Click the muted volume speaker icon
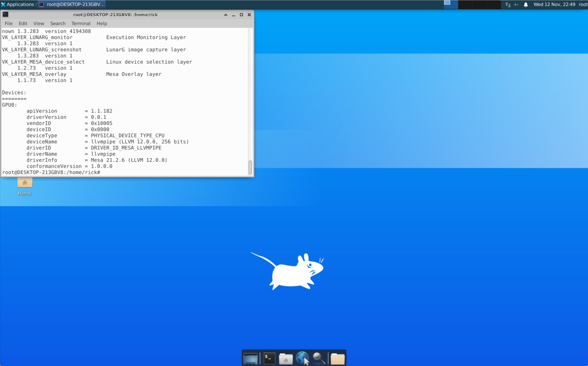 (x=516, y=5)
